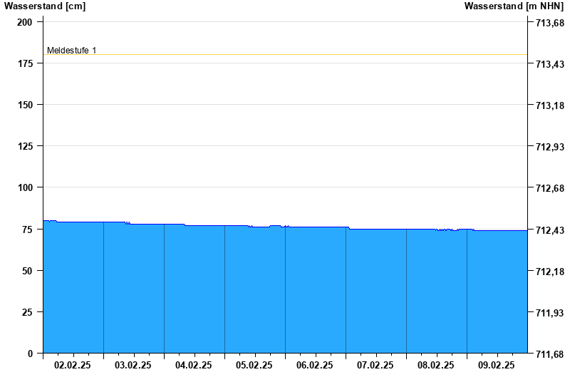The width and height of the screenshot is (570, 392).
Task: Click the Meldestufe 1 text label
Action: 71,51
